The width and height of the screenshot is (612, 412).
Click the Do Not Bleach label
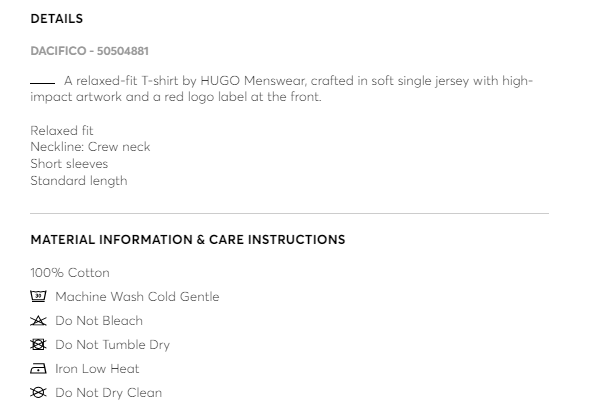pyautogui.click(x=99, y=321)
